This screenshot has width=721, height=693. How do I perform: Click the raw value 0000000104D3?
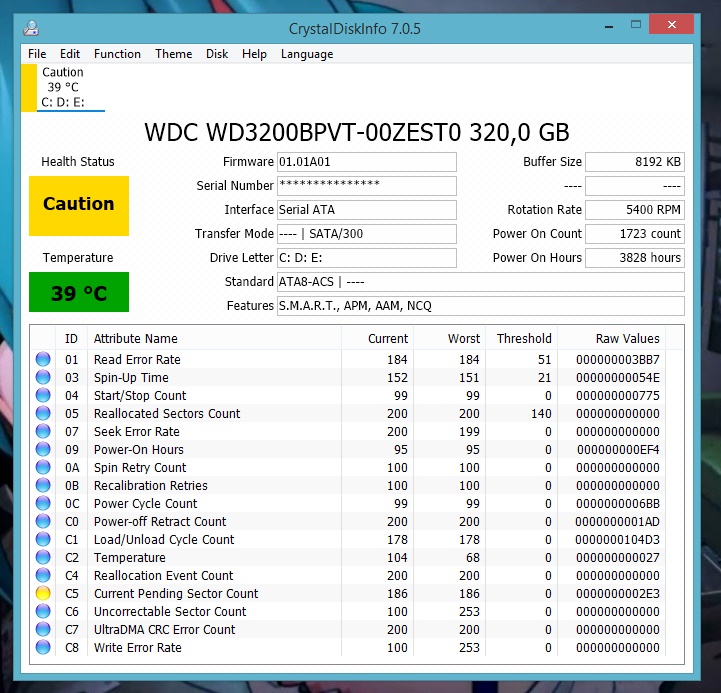(618, 539)
